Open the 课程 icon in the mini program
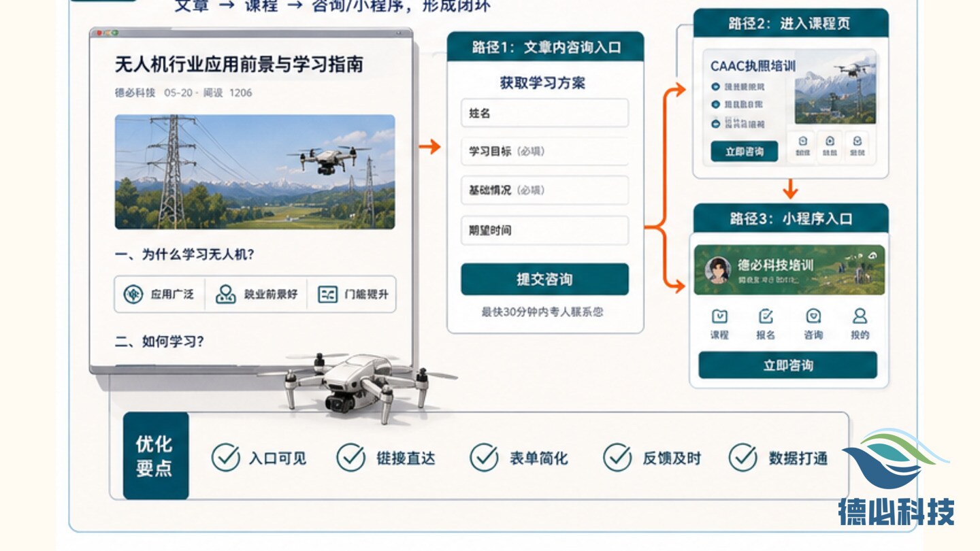This screenshot has width=980, height=551. [x=719, y=316]
